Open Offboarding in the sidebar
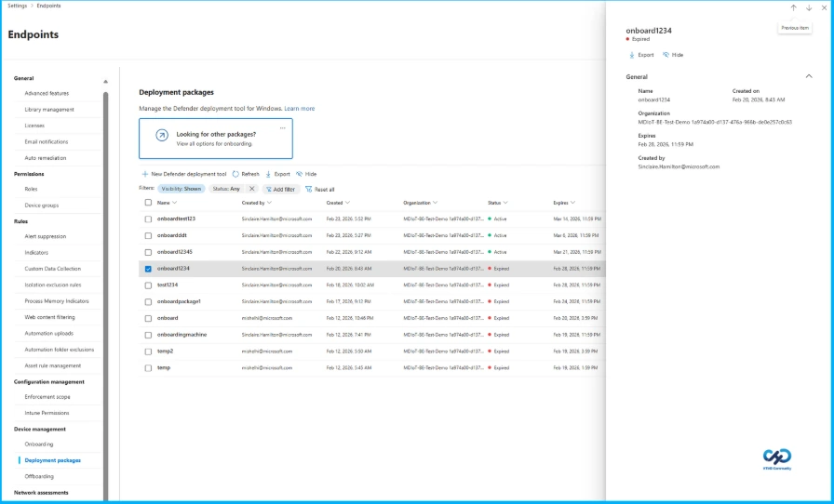The width and height of the screenshot is (834, 504). coord(39,477)
